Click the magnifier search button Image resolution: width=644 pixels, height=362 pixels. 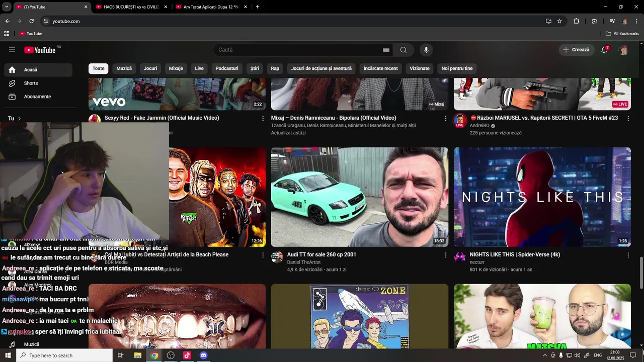click(x=404, y=50)
